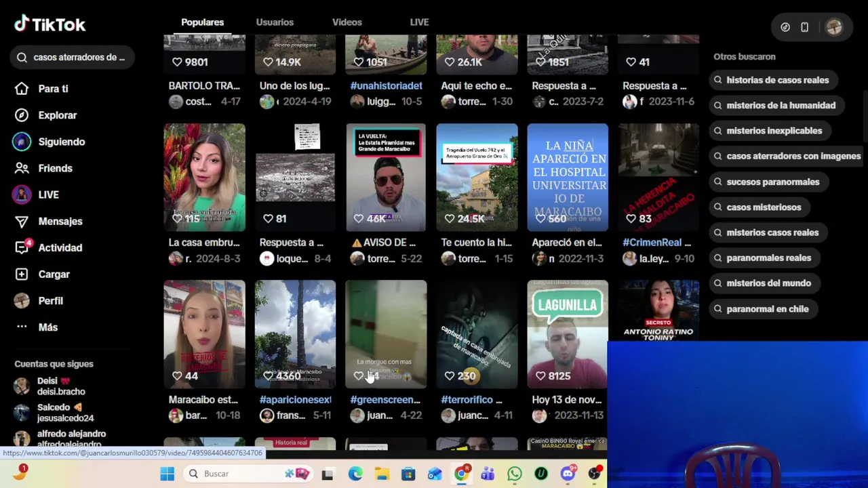Open the Windows Start menu
Image resolution: width=868 pixels, height=488 pixels.
point(167,474)
